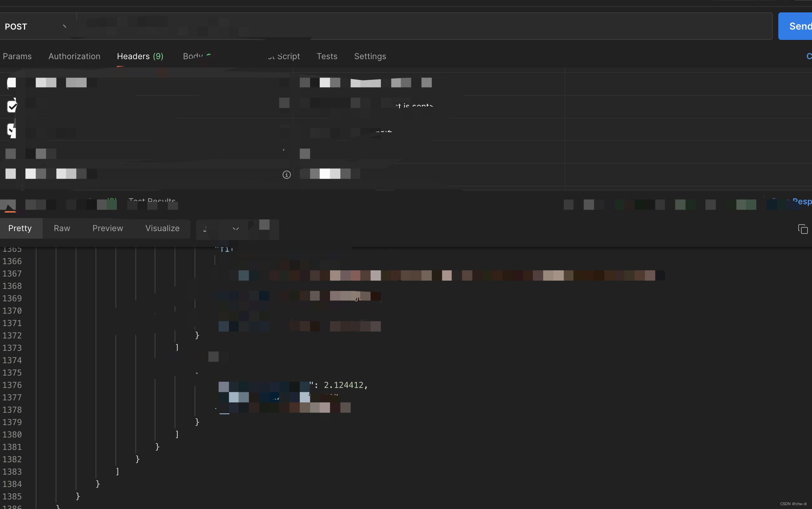The image size is (812, 509).
Task: Go to the Tests tab
Action: tap(327, 56)
